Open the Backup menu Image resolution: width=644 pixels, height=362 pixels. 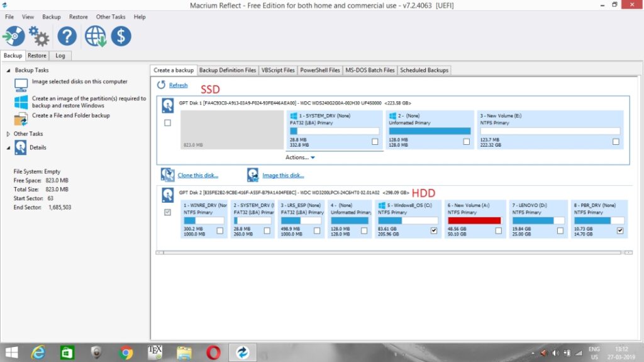tap(52, 17)
